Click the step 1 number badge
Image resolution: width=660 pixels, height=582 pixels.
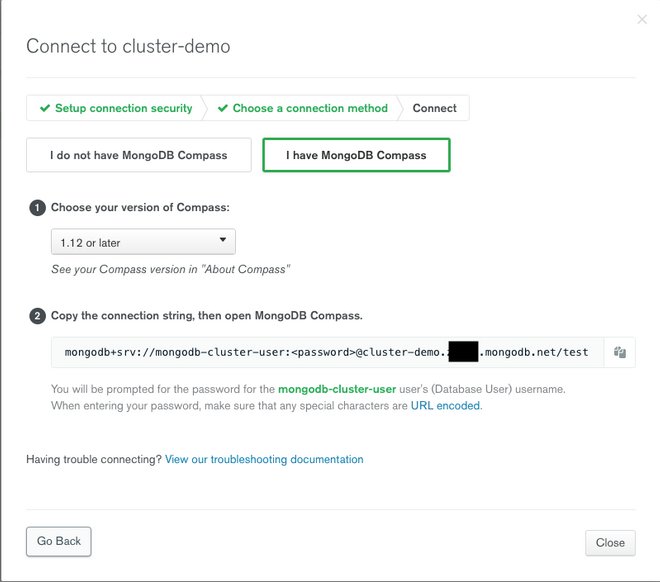(38, 208)
